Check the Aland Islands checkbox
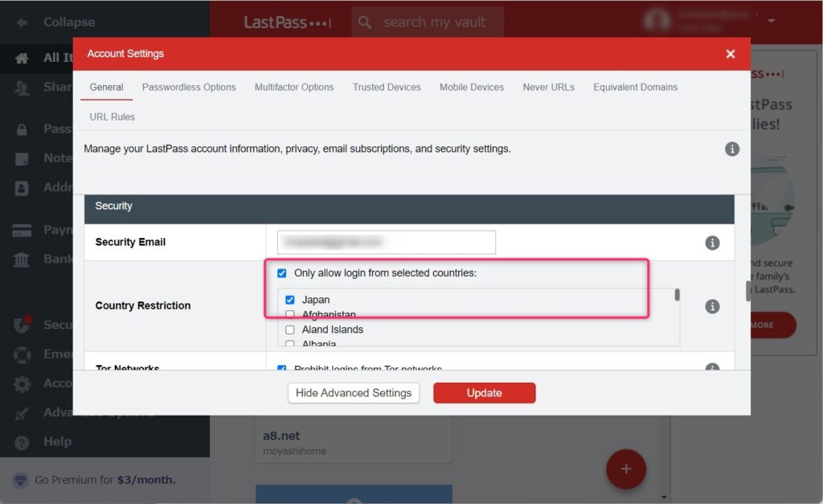Screen dimensions: 823x504 click(x=290, y=330)
